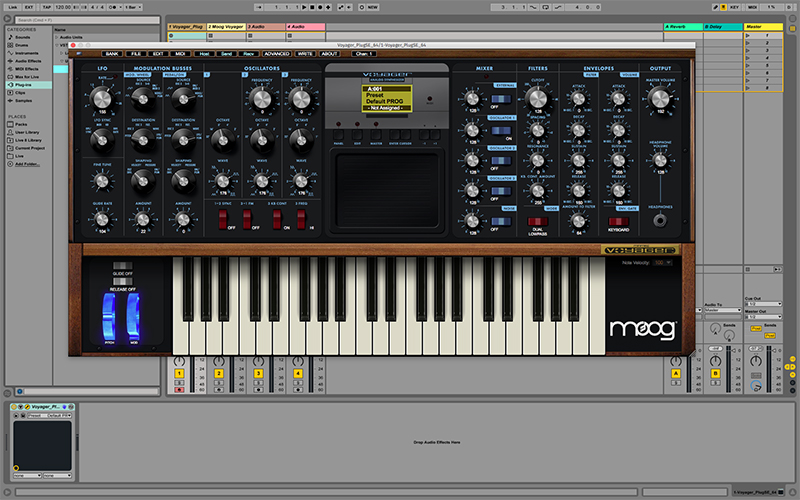The height and width of the screenshot is (500, 800).
Task: Open the MIDI menu in Voyager plugin
Action: pyautogui.click(x=180, y=54)
